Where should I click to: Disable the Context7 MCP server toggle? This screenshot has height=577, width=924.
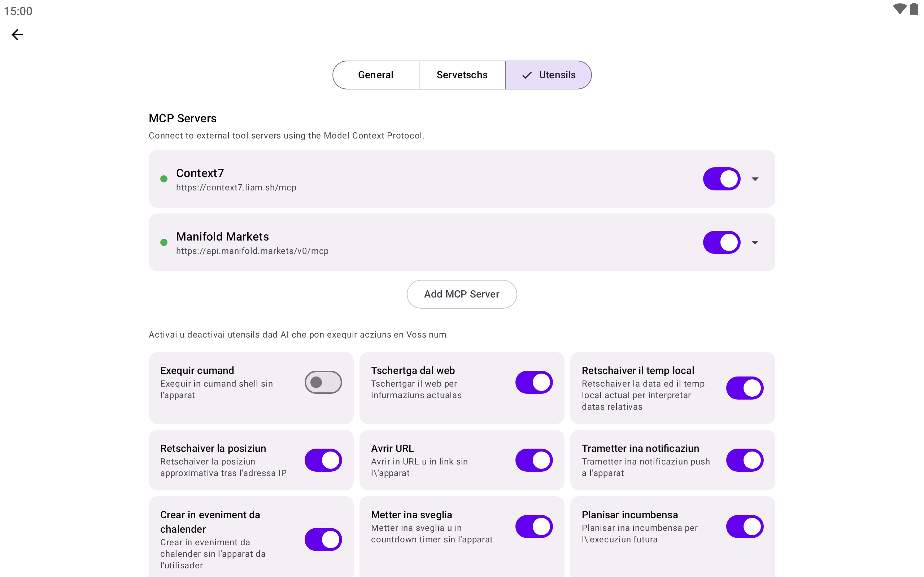pos(721,179)
